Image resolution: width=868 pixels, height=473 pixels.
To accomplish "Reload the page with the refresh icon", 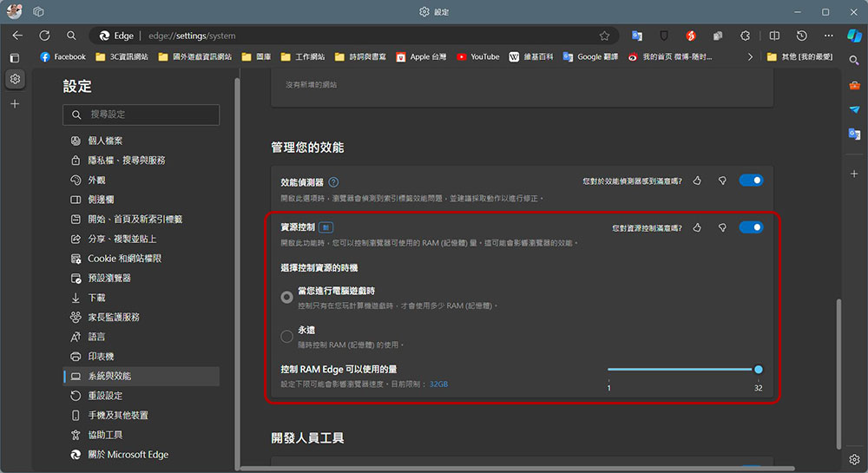I will click(45, 36).
